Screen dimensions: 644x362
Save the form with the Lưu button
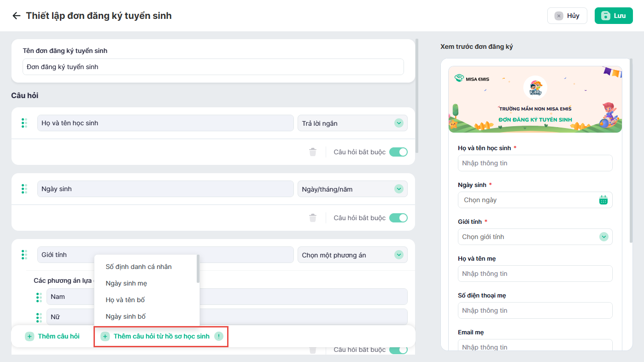coord(614,16)
